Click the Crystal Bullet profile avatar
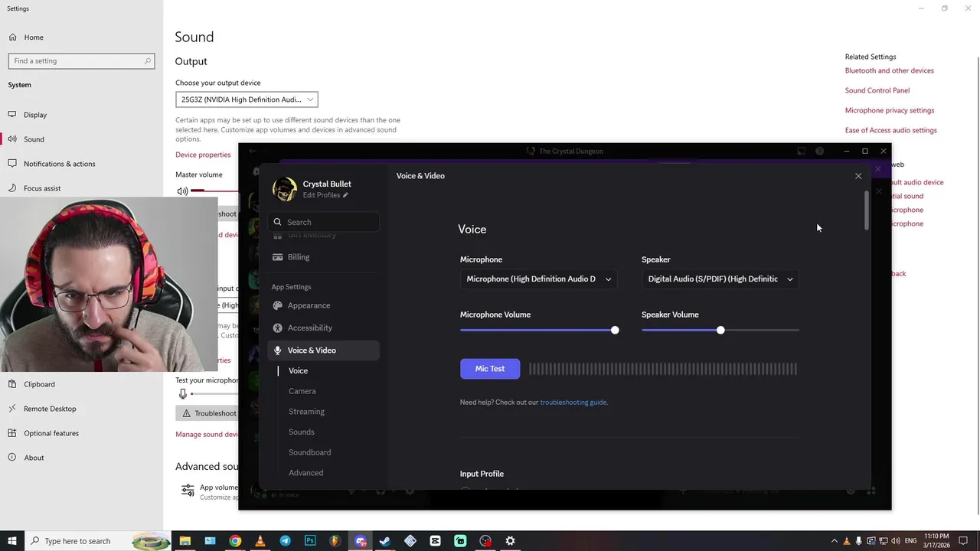 point(285,189)
